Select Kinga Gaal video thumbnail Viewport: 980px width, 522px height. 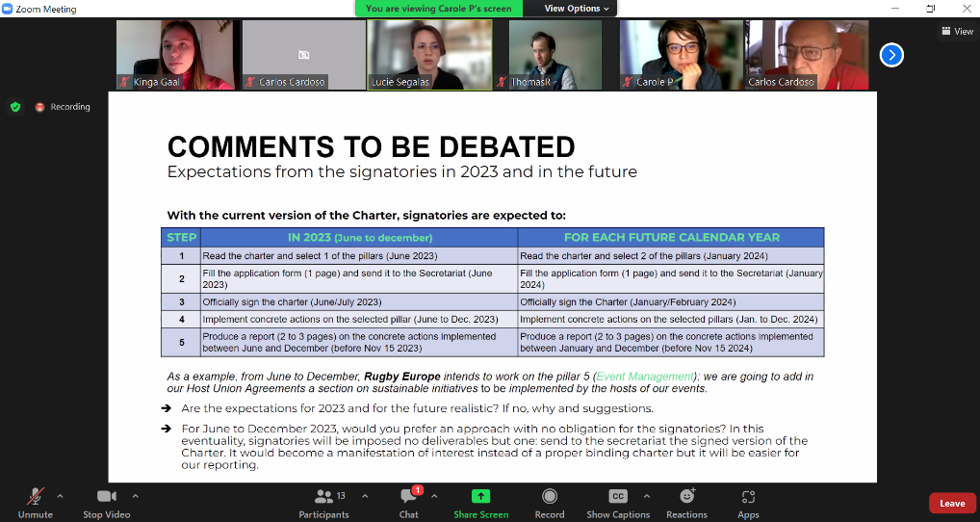[x=175, y=55]
